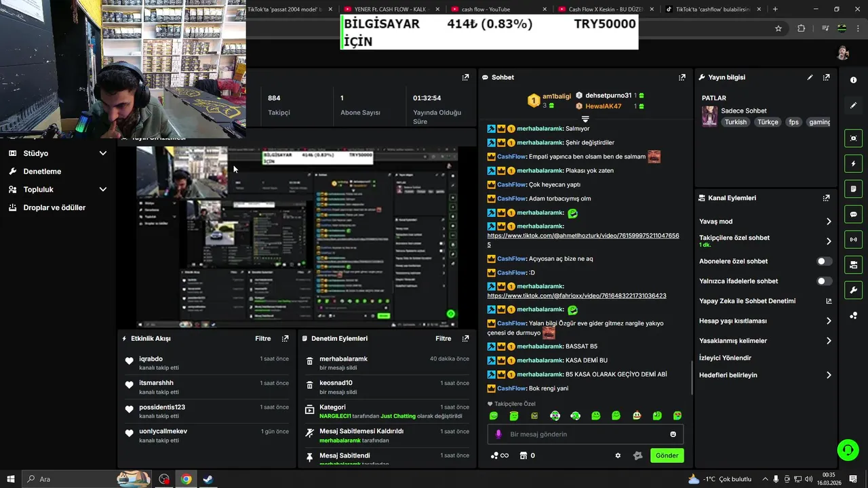868x488 pixels.
Task: Open Takipçilere özel sohbet options
Action: pyautogui.click(x=765, y=241)
